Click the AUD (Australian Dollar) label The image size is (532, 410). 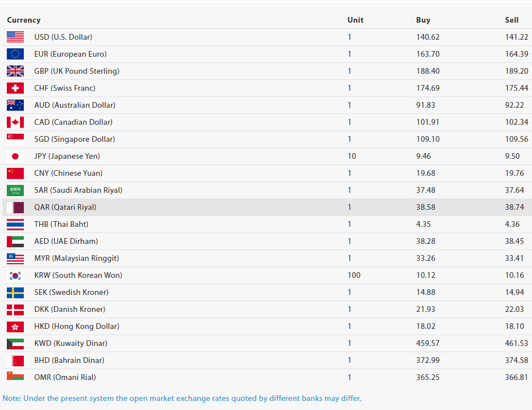(74, 105)
